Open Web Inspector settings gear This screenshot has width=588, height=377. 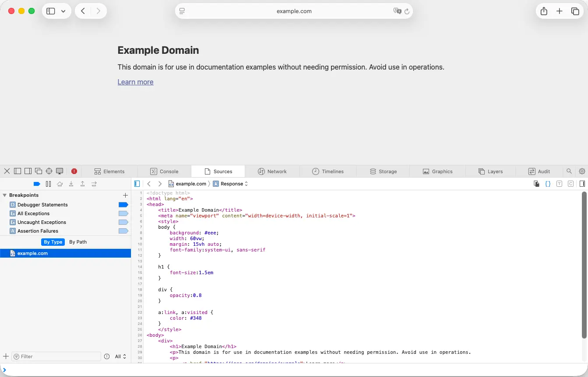tap(582, 171)
